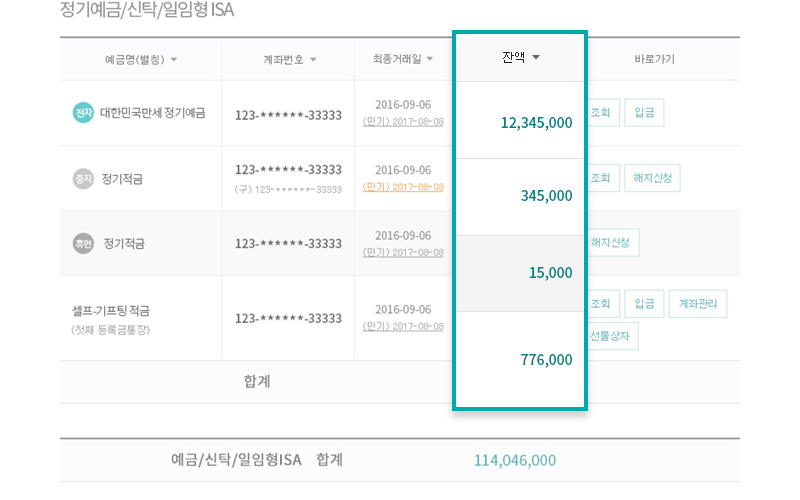The width and height of the screenshot is (800, 500).
Task: Open the 셀프-기프팅 적금 account name
Action: coord(111,310)
